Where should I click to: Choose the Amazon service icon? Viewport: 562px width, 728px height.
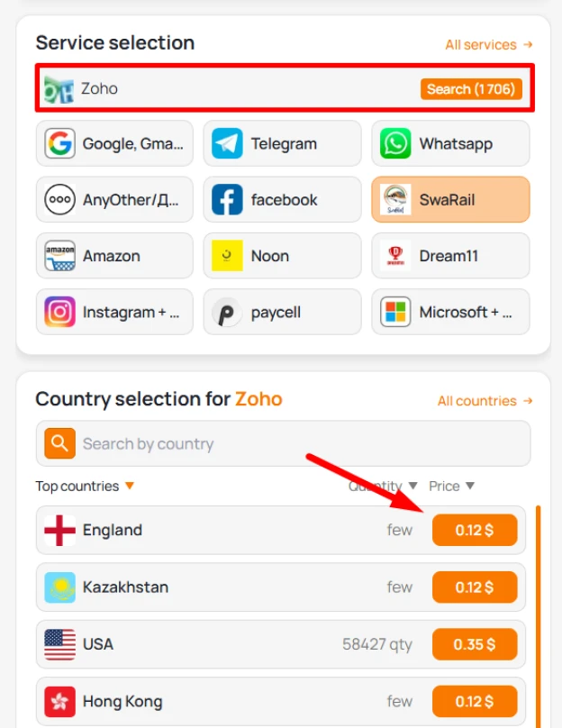(59, 256)
